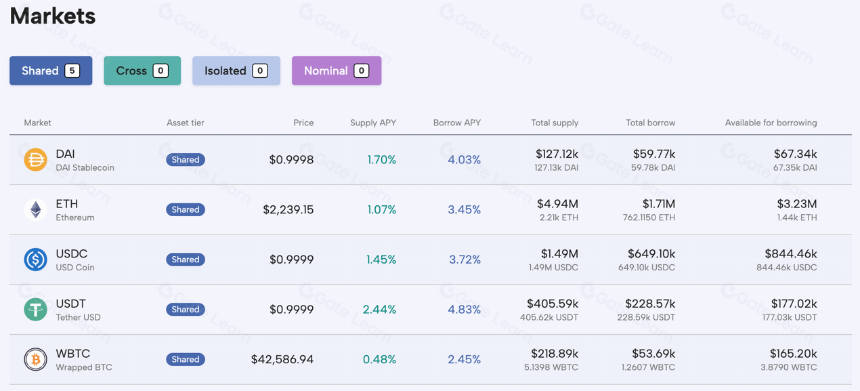Open the DAI market name
This screenshot has height=391, width=860.
click(x=65, y=154)
